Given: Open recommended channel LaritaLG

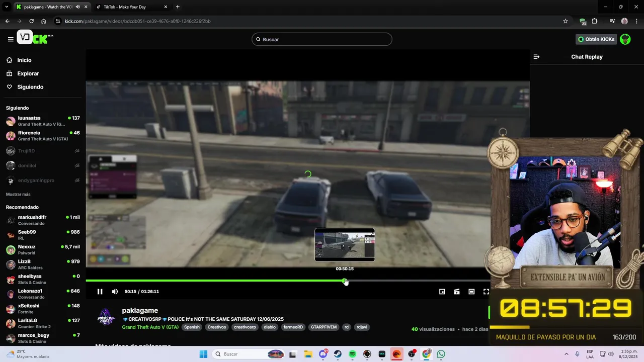Looking at the screenshot, I should [x=43, y=323].
